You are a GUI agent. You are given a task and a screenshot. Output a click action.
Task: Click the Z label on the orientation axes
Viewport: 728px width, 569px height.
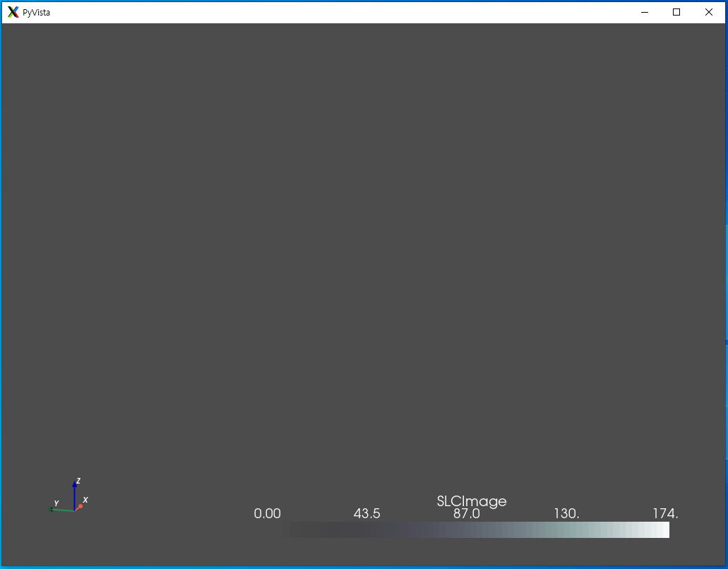pos(78,479)
